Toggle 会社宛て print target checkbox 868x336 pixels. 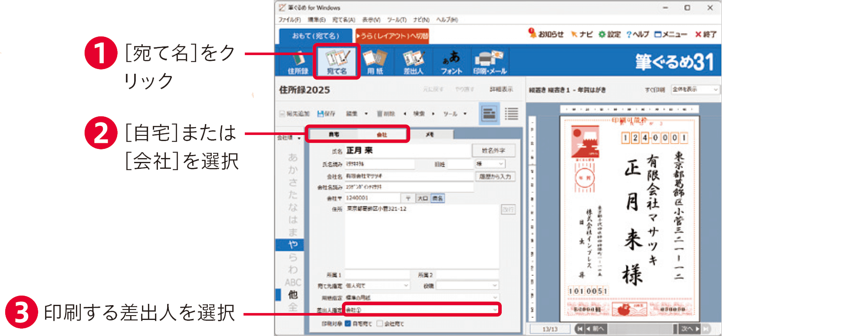[380, 323]
